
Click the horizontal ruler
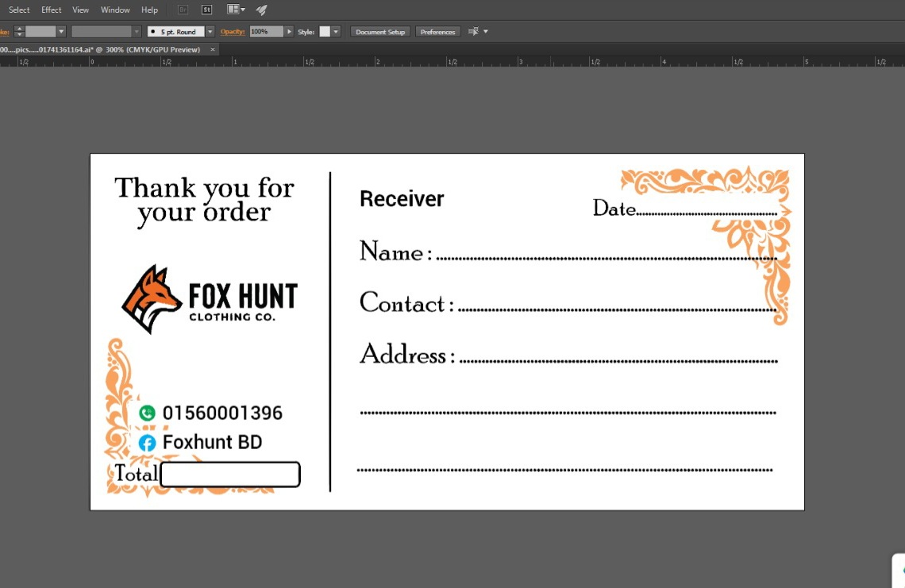click(452, 61)
